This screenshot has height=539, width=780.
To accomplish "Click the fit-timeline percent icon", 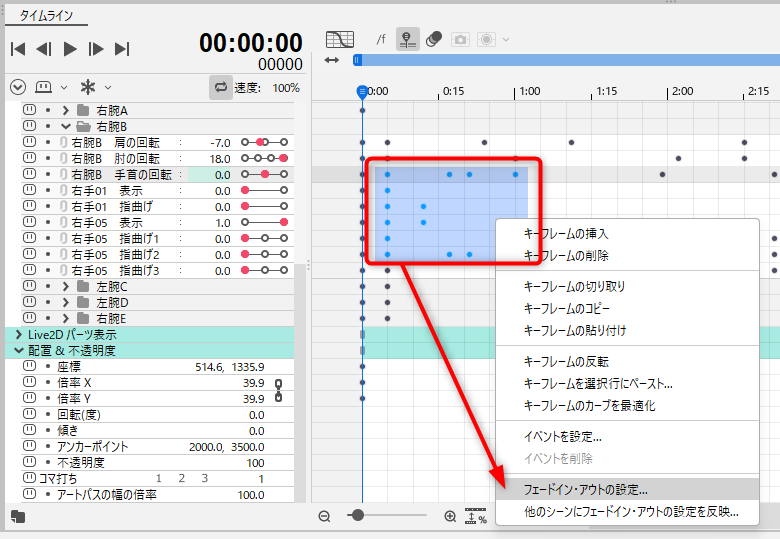I will click(476, 516).
